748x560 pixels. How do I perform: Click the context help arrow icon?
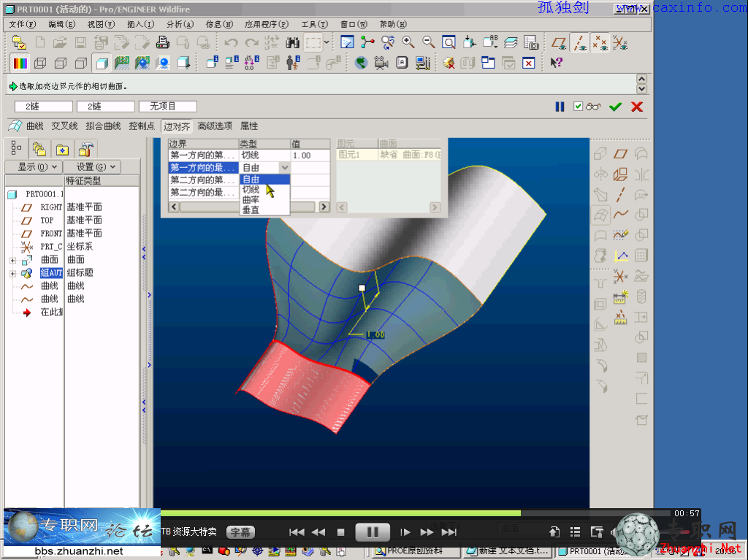point(556,63)
